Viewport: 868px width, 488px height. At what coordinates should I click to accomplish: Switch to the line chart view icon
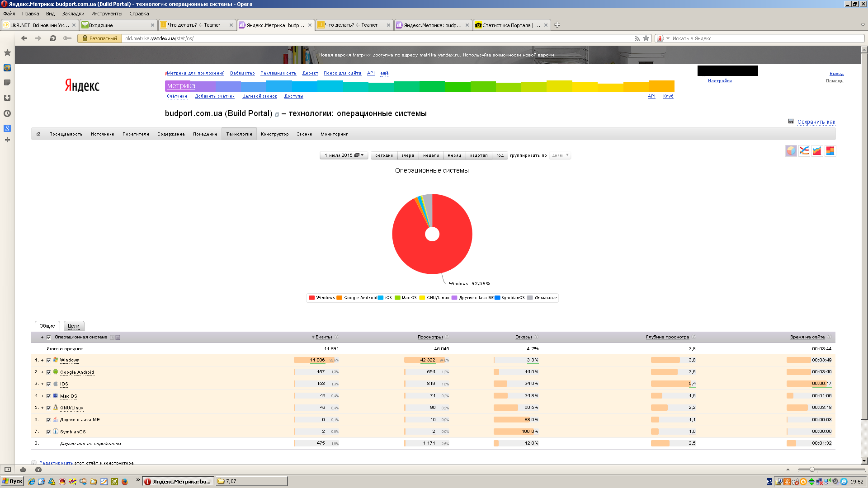pyautogui.click(x=804, y=151)
